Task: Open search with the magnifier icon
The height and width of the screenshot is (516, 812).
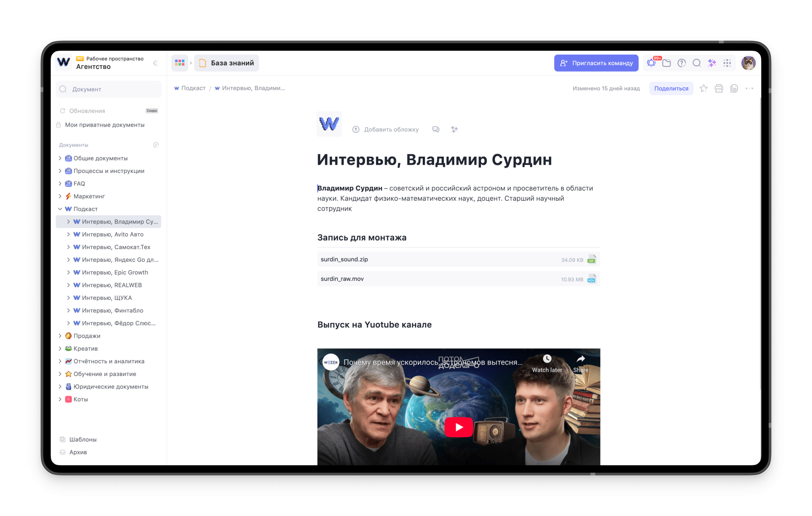Action: pyautogui.click(x=697, y=63)
